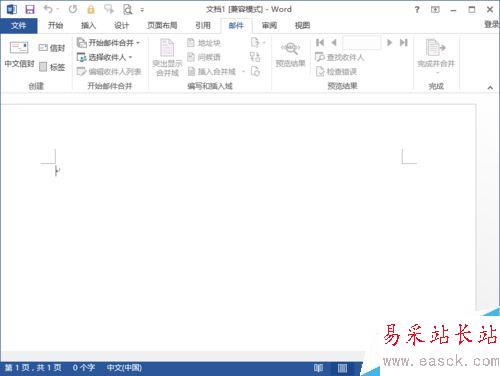500x376 pixels.
Task: Click the 完成并合并 button
Action: [x=436, y=56]
